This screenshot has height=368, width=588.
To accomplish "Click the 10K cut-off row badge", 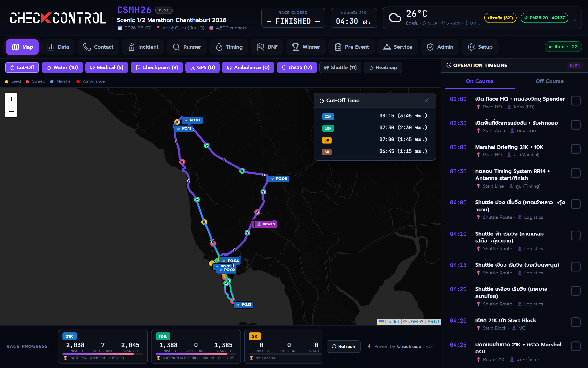I will coord(328,128).
